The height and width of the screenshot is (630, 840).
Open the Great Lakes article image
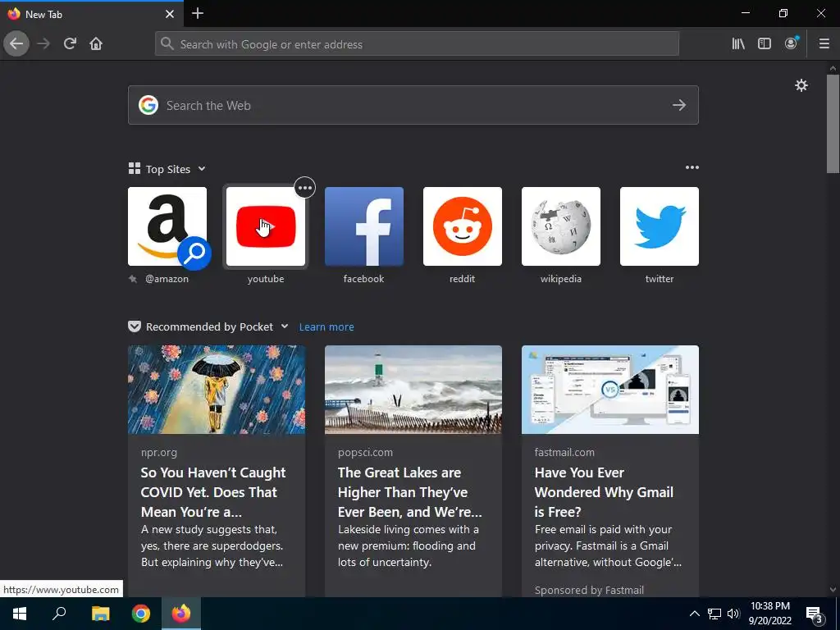pos(413,390)
